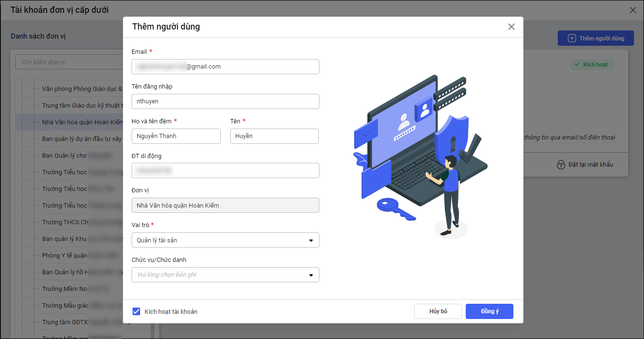Click the Hủy bỏ button

click(438, 311)
